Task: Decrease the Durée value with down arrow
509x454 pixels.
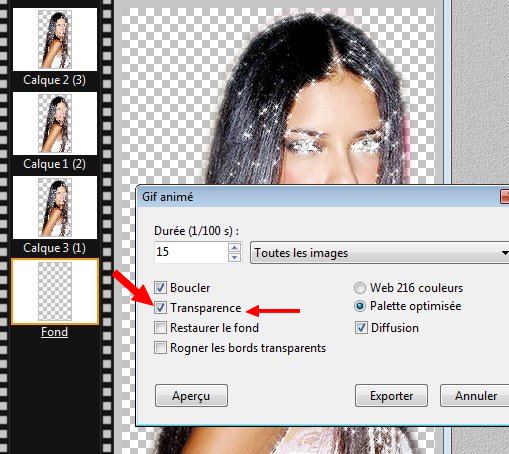Action: 234,257
